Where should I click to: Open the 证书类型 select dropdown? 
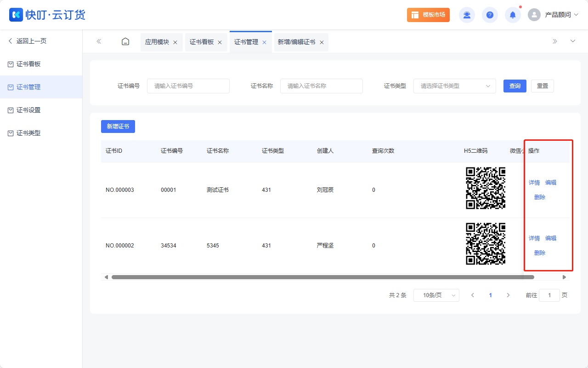[455, 86]
